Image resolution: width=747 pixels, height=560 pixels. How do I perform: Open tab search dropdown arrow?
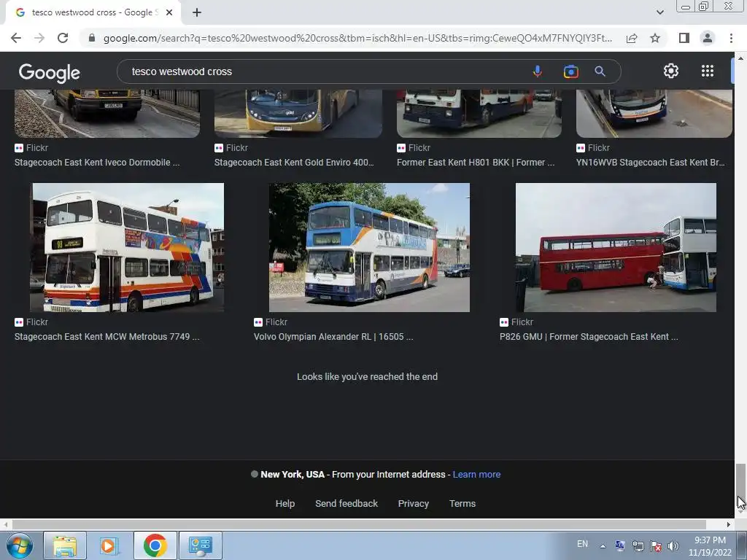[659, 12]
